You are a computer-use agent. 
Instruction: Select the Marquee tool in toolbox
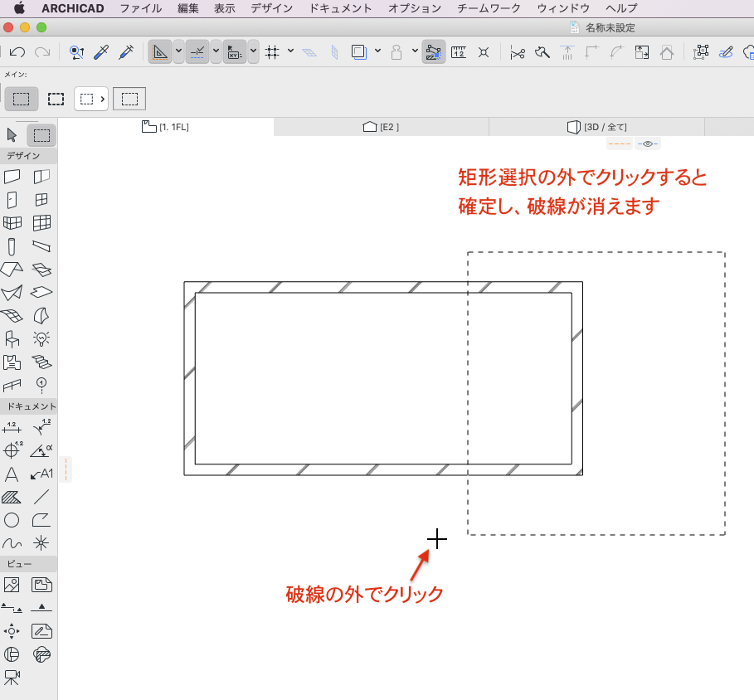click(x=41, y=135)
